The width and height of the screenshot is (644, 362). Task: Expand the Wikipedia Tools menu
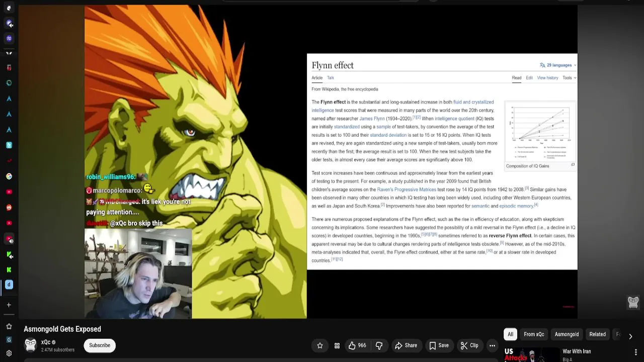tap(569, 77)
